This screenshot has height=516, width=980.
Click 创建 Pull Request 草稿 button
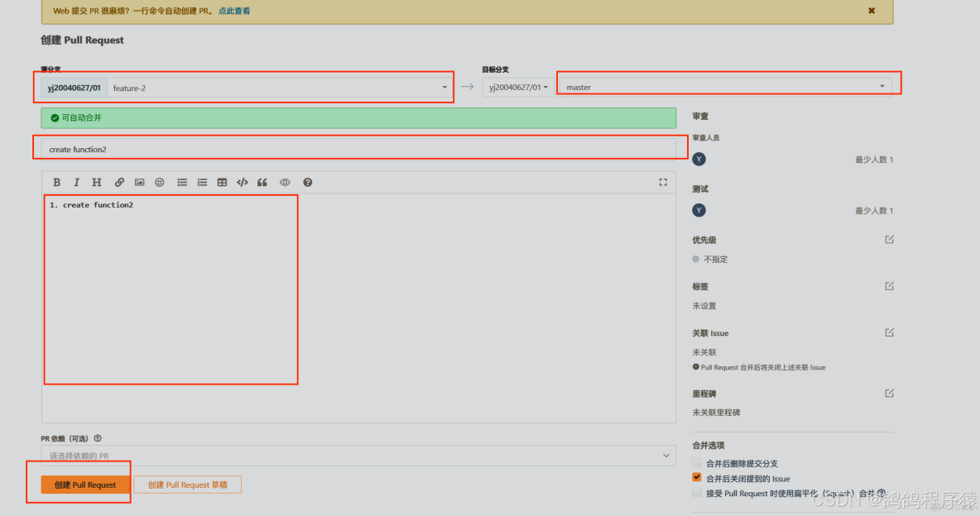coord(188,485)
